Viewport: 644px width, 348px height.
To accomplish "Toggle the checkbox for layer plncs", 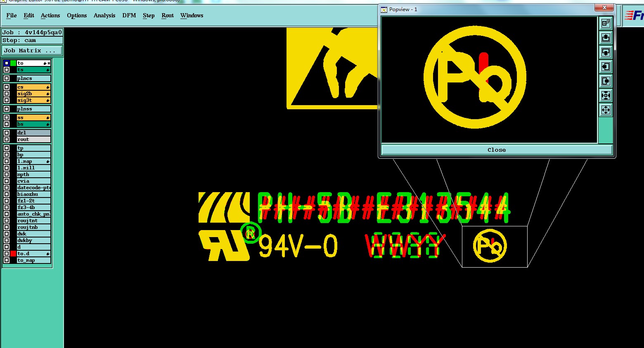I will [7, 78].
